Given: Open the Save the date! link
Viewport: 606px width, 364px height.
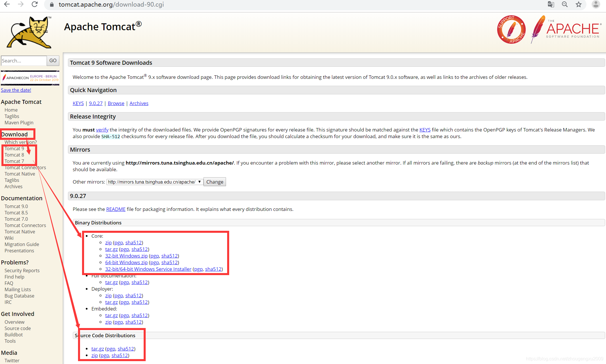Looking at the screenshot, I should click(x=16, y=90).
